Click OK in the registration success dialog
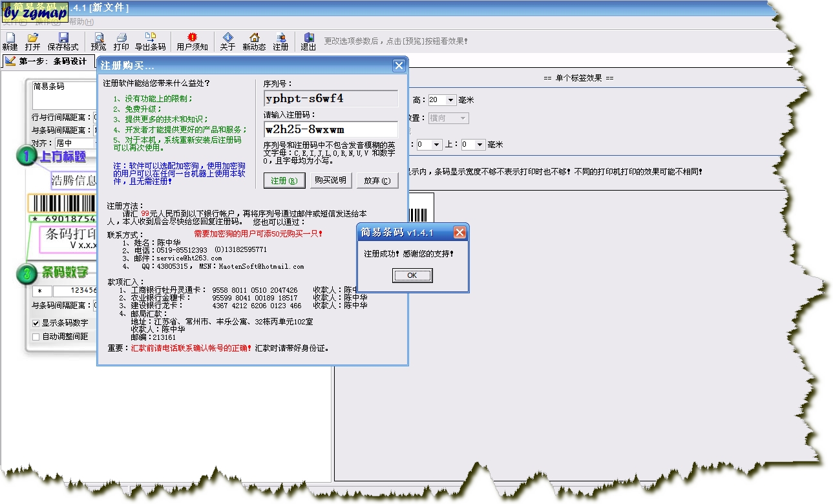This screenshot has height=504, width=833. [x=412, y=275]
